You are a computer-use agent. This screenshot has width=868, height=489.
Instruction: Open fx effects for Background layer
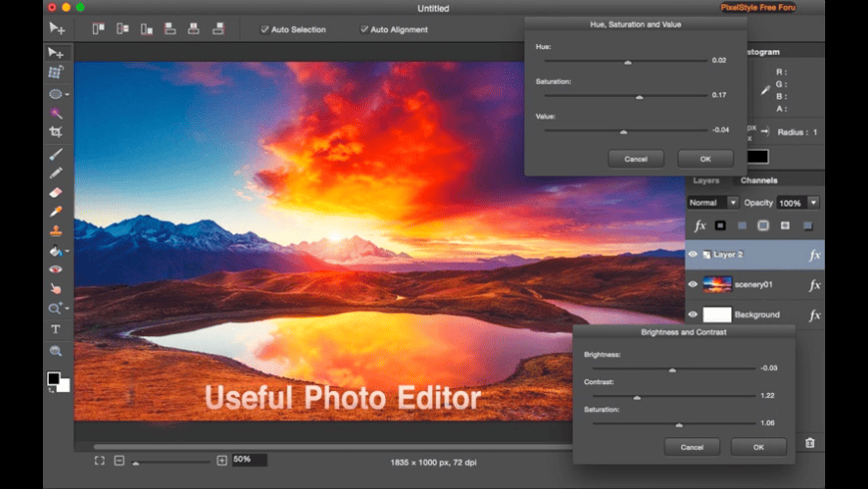[x=814, y=315]
